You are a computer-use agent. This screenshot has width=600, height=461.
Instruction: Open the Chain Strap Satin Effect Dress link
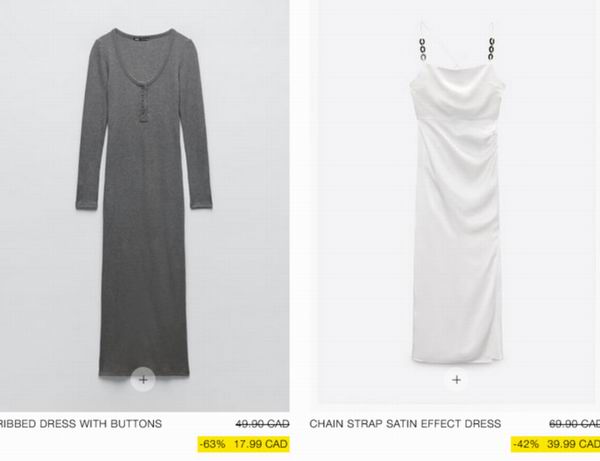click(x=405, y=424)
